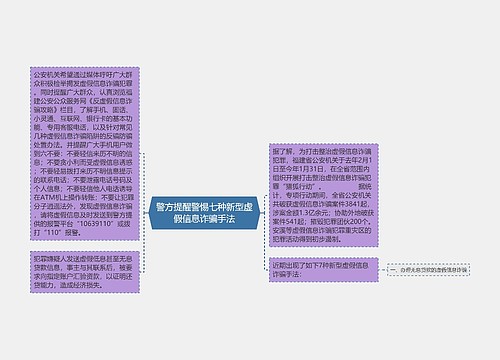This screenshot has width=500, height=360.
Task: Select the central node 警方提醒警惕七种新型虚假信息诈骗手法
Action: pyautogui.click(x=204, y=213)
